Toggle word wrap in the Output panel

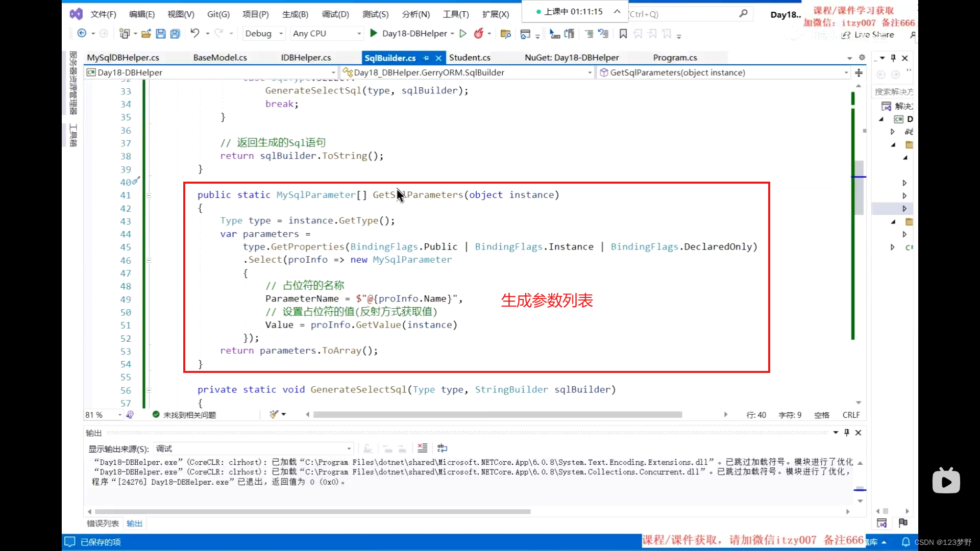442,448
